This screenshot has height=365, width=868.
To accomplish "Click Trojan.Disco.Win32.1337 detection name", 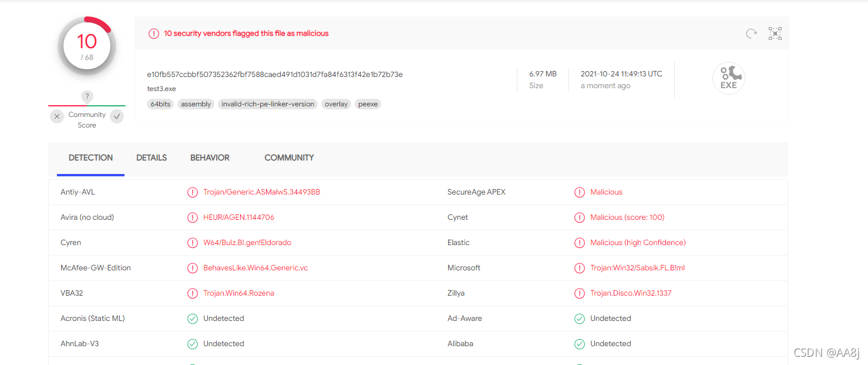I will tap(631, 293).
